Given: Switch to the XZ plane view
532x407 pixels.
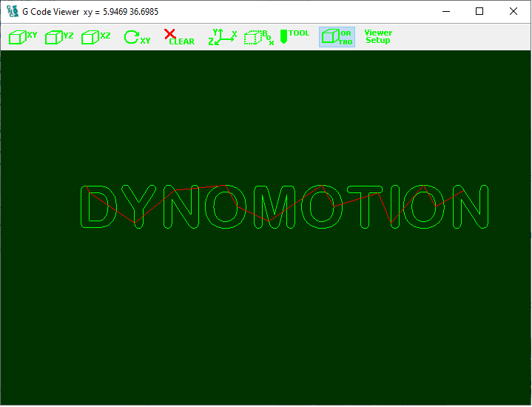Looking at the screenshot, I should pyautogui.click(x=95, y=37).
